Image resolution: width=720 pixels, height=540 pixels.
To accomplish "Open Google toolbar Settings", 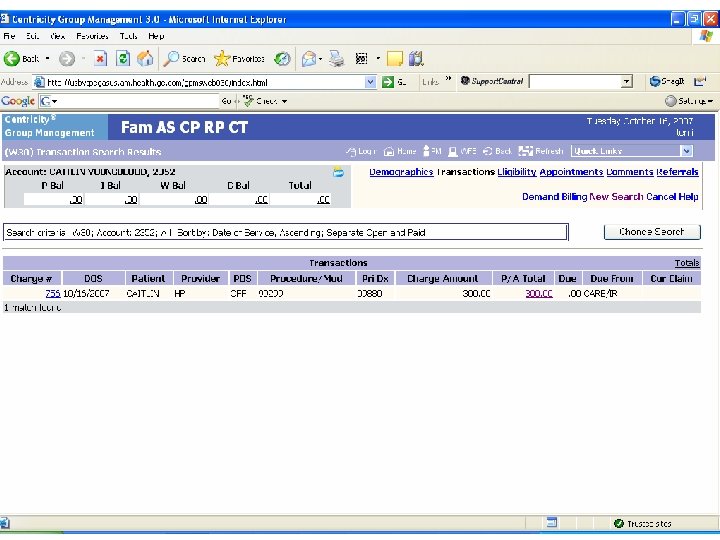I will 689,101.
